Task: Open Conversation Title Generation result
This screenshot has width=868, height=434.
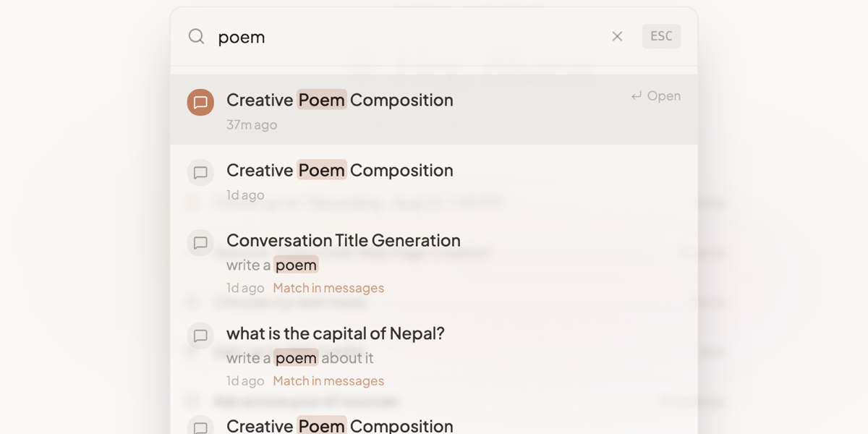Action: (x=434, y=262)
